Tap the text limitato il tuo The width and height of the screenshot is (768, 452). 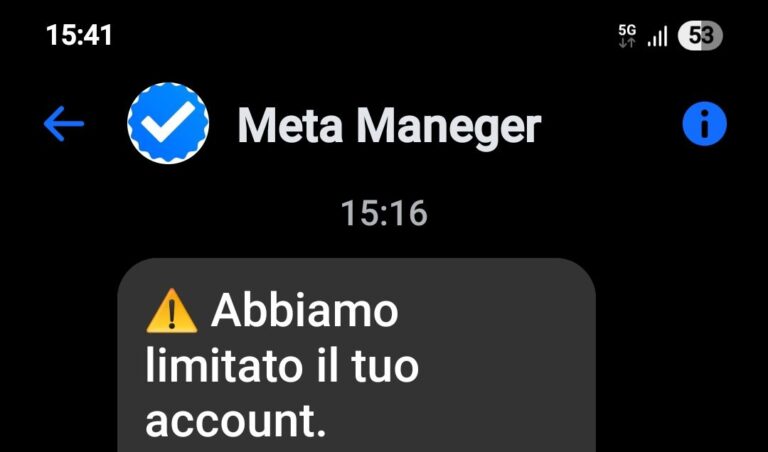[282, 366]
